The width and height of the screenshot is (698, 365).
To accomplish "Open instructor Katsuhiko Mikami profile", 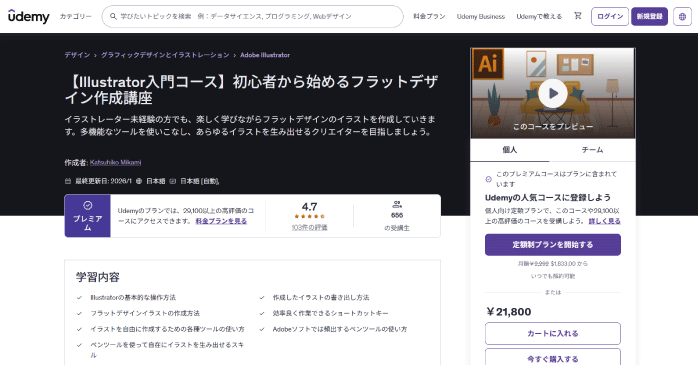I will 115,162.
